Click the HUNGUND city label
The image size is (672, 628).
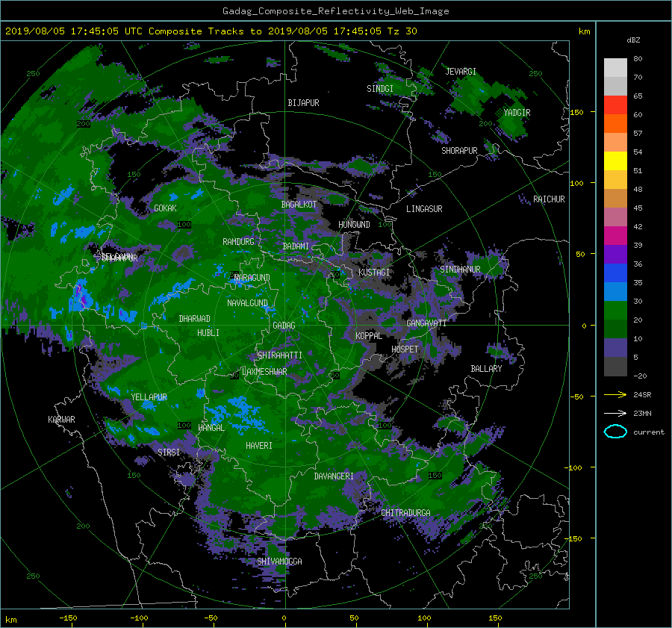tap(354, 225)
